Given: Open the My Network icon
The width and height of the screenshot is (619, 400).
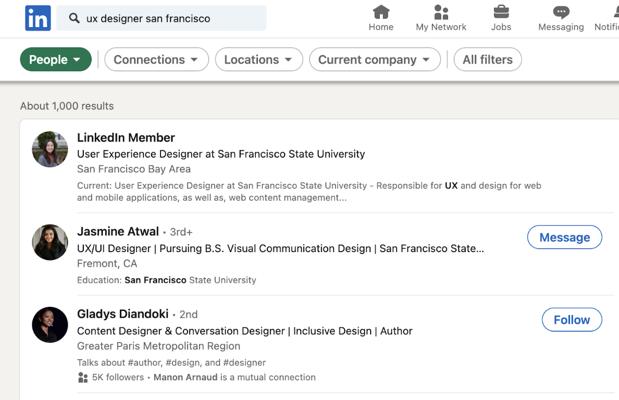Looking at the screenshot, I should click(x=441, y=12).
